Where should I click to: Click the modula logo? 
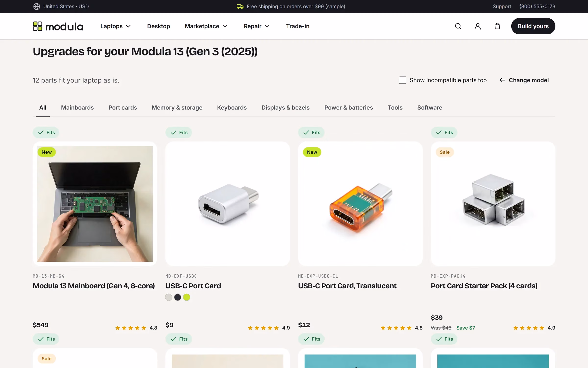[x=58, y=26]
